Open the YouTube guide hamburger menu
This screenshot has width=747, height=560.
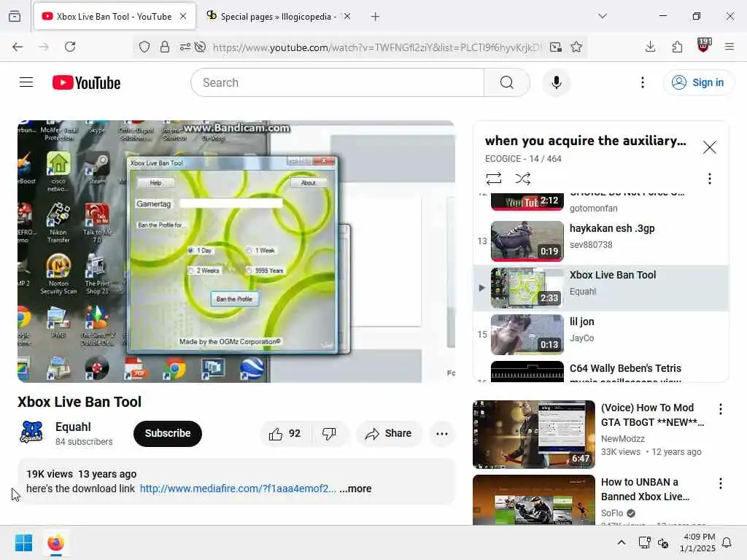[26, 82]
